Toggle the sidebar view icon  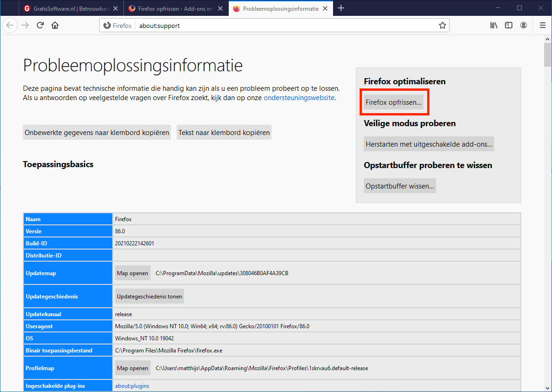pos(509,26)
